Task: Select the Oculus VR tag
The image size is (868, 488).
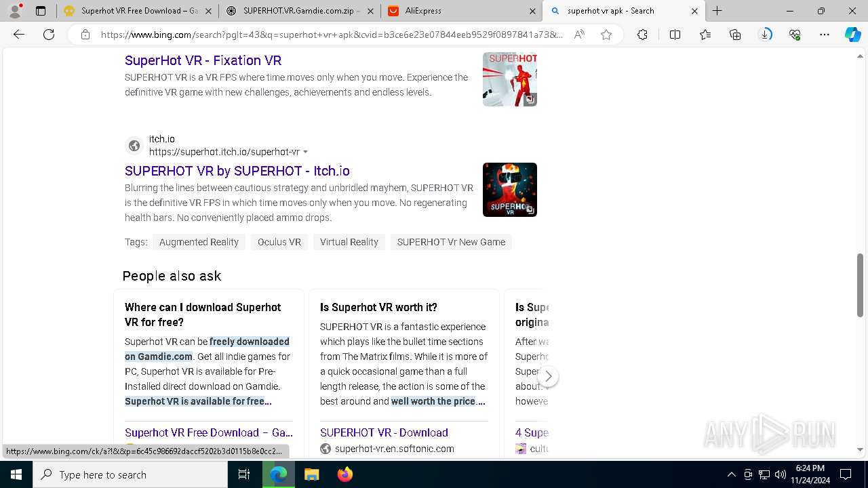Action: coord(279,242)
